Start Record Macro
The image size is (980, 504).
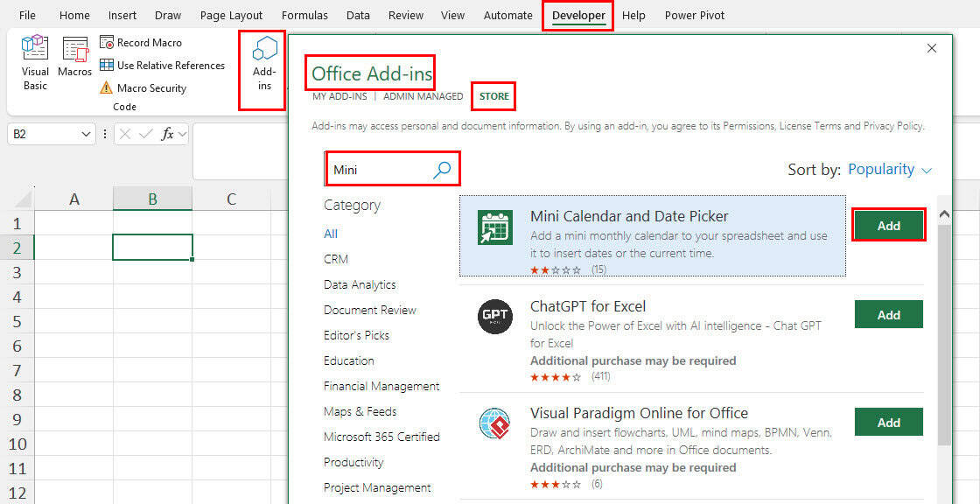point(141,43)
